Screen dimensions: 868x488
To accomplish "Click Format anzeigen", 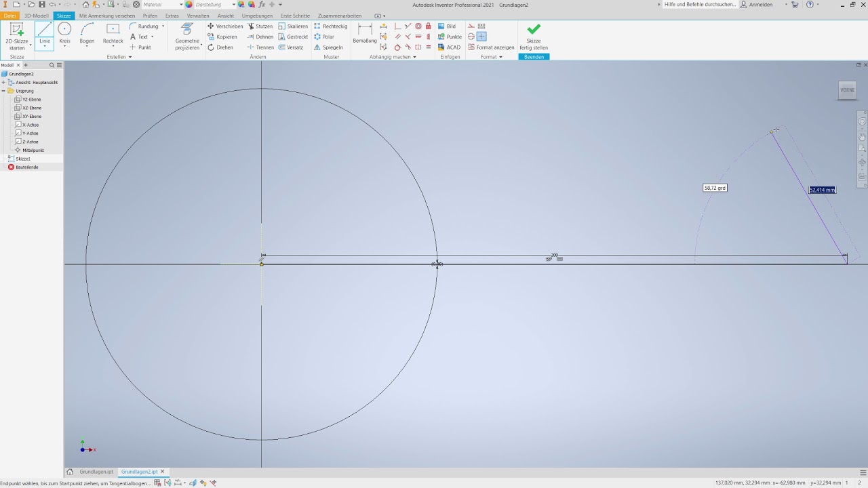I will (491, 47).
